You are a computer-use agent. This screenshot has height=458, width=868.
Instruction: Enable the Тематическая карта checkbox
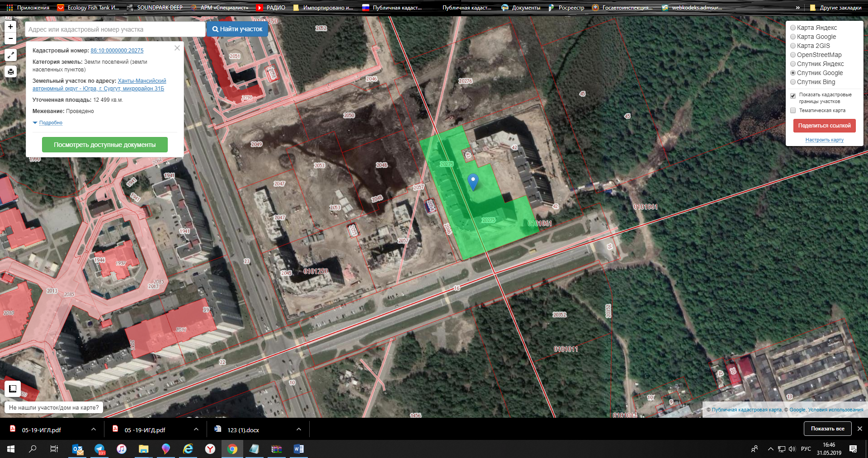coord(793,110)
